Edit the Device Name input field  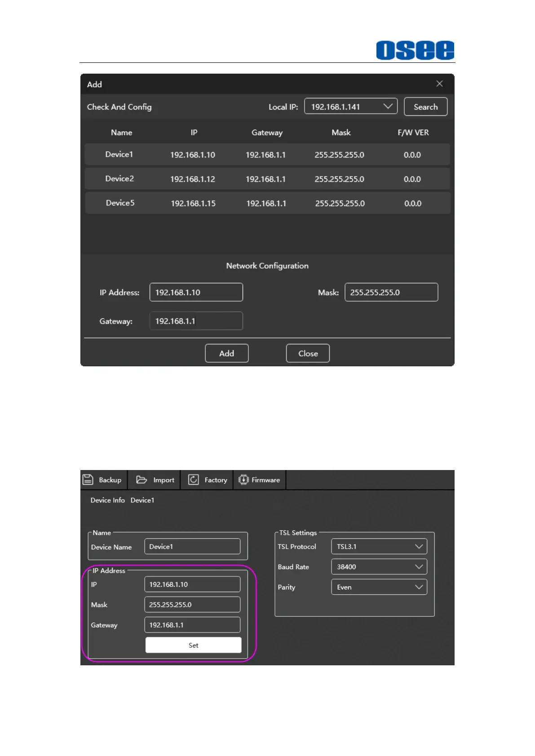(x=192, y=546)
